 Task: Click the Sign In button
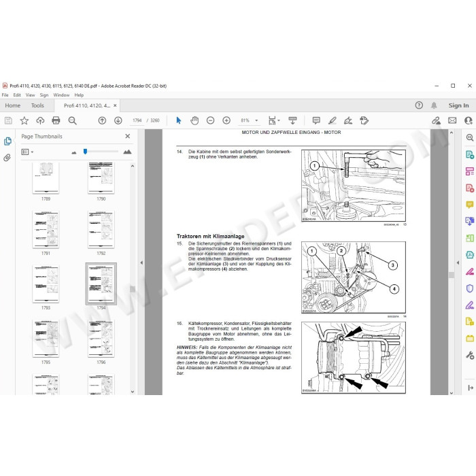coord(459,105)
